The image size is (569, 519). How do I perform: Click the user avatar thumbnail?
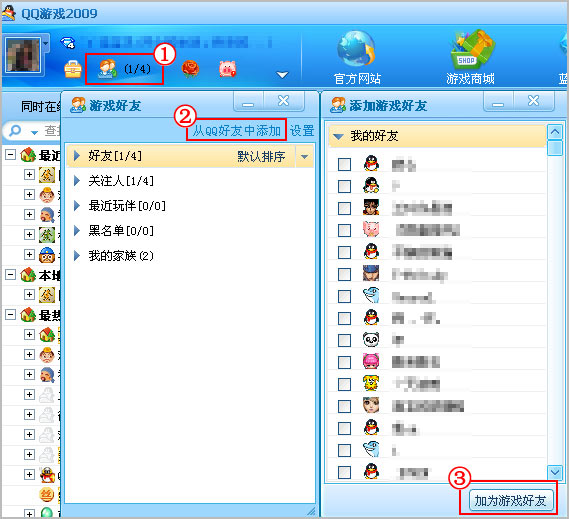(23, 55)
